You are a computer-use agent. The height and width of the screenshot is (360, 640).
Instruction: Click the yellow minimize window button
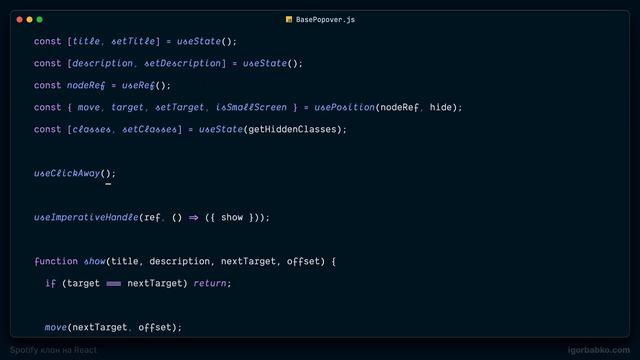(x=29, y=20)
